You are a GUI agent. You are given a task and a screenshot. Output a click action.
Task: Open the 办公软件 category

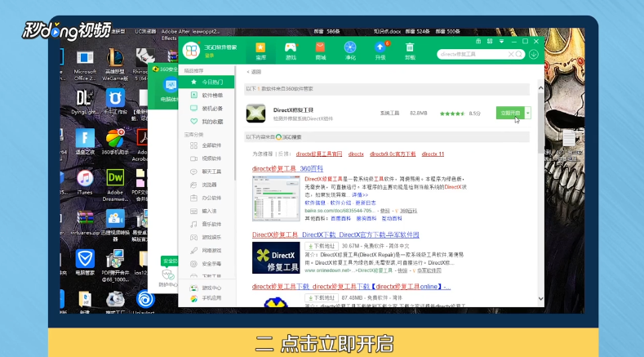coord(207,198)
